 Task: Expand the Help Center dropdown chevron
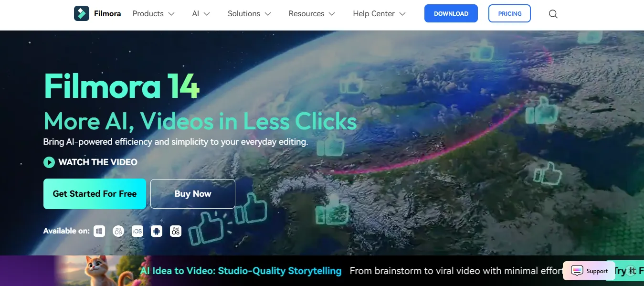(x=402, y=14)
